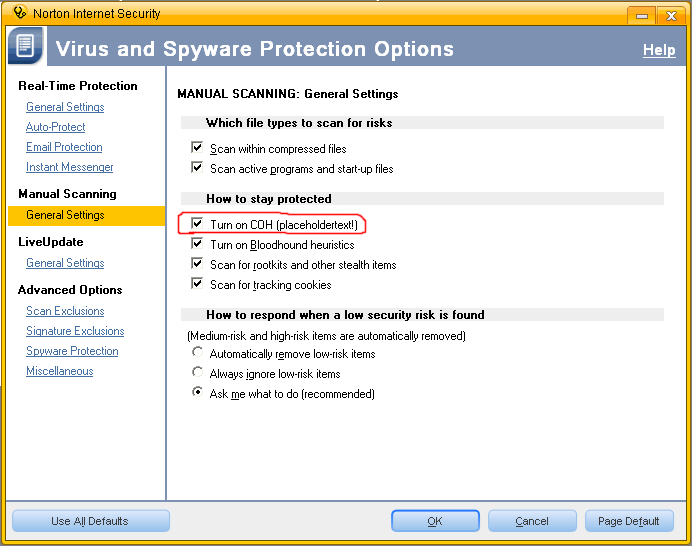The image size is (692, 546).
Task: Open Scan Exclusions page
Action: [x=65, y=311]
